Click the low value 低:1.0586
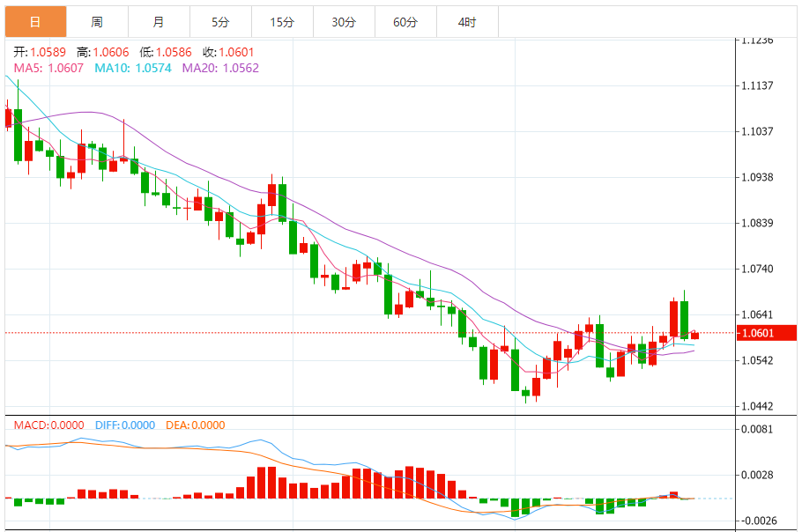 (x=166, y=52)
